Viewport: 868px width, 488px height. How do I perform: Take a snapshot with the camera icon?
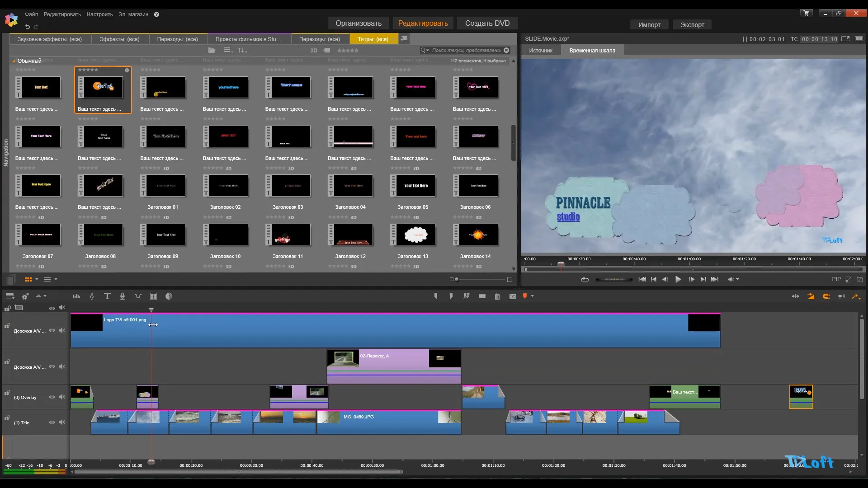point(513,296)
